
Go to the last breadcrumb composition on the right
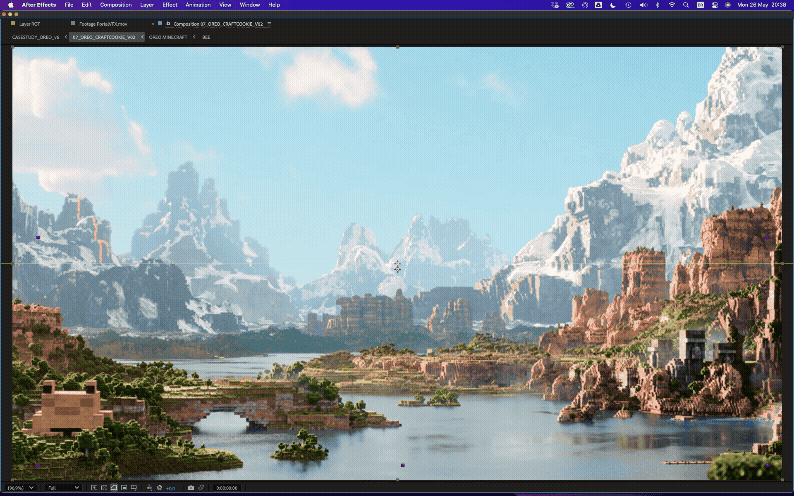(206, 37)
